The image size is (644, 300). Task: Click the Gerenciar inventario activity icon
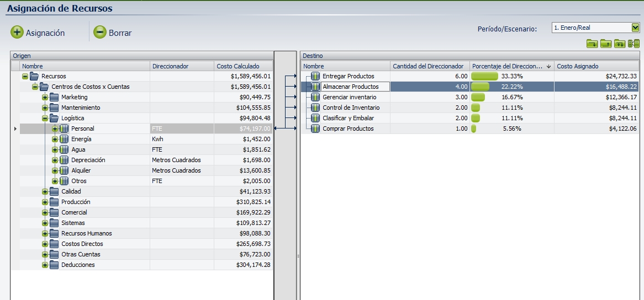pyautogui.click(x=315, y=97)
